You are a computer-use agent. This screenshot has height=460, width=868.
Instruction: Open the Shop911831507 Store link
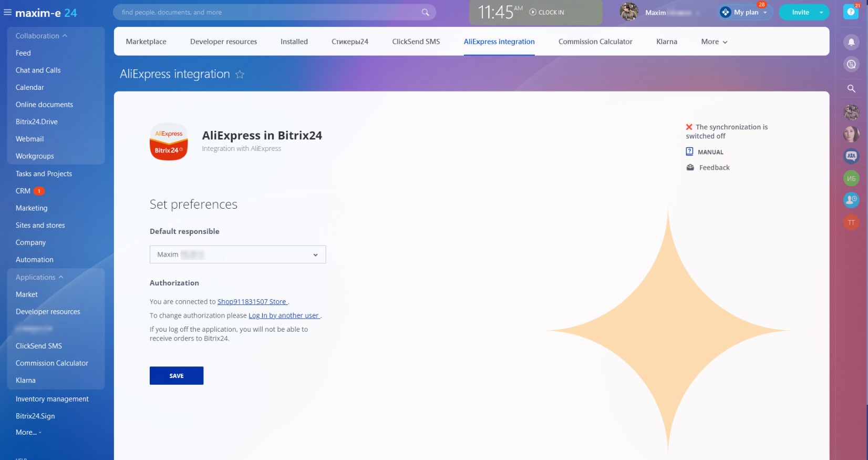[252, 301]
